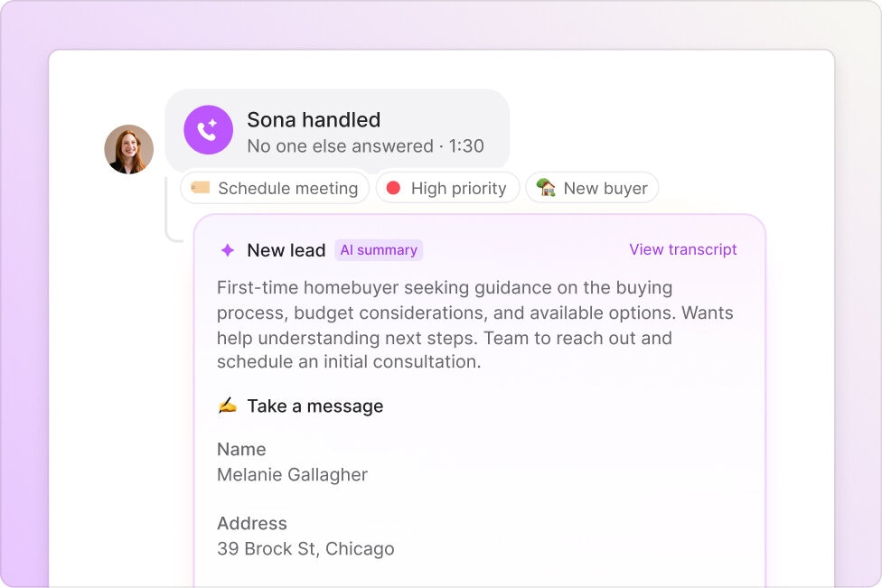882x588 pixels.
Task: Click the name Melanie Gallagher
Action: point(293,475)
